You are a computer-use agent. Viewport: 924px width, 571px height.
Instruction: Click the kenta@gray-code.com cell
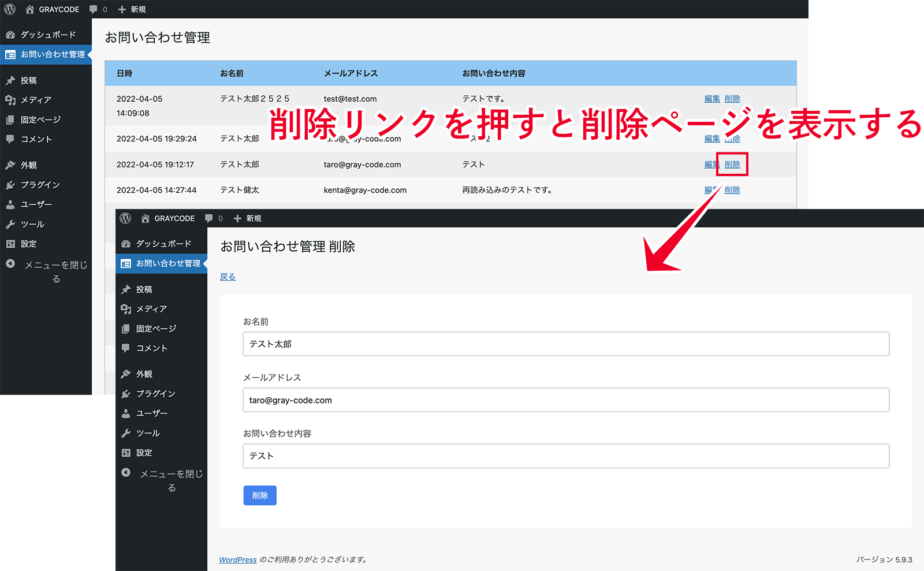point(365,190)
